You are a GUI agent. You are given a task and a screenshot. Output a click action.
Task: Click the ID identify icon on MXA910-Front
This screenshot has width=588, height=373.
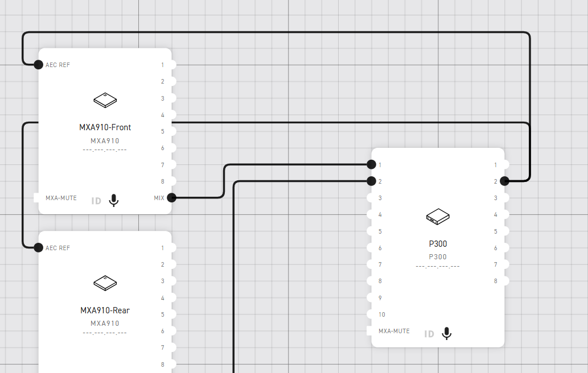coord(96,200)
